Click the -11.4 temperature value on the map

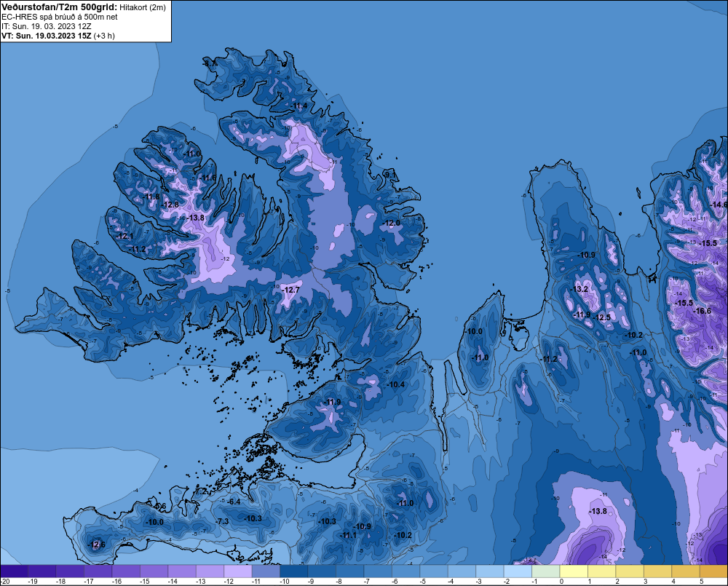pyautogui.click(x=299, y=106)
